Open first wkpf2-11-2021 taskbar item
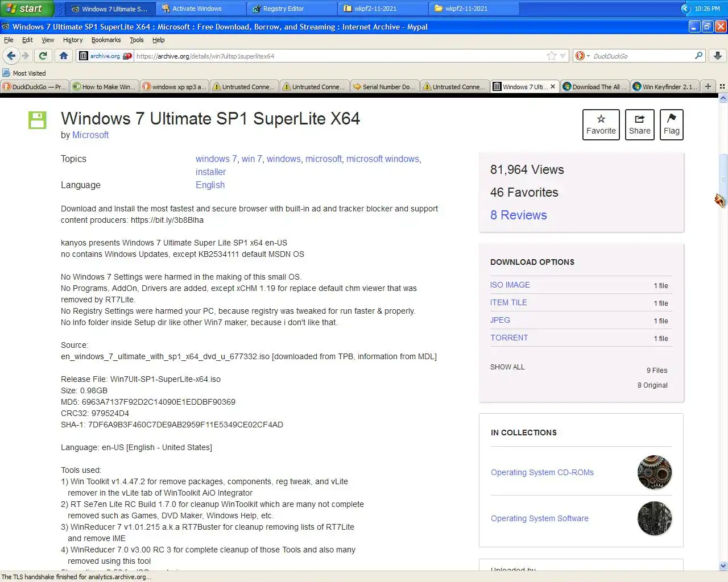 (x=383, y=9)
